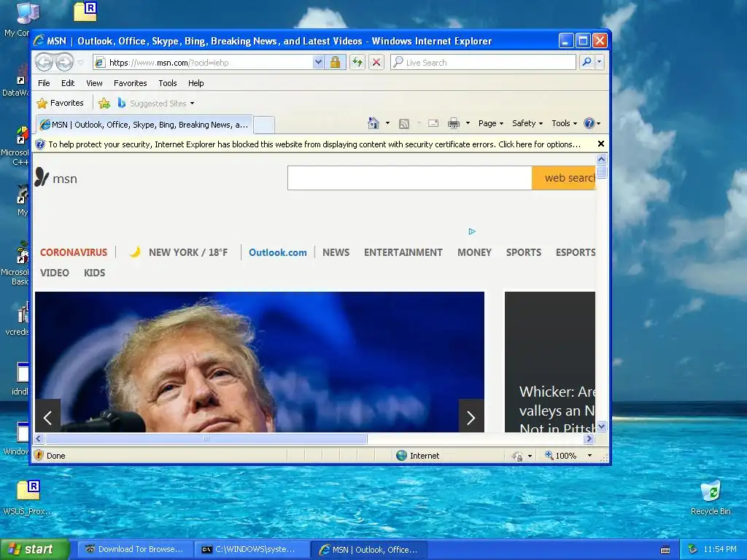
Task: Open recent pages dropdown beside Forward button
Action: click(80, 63)
